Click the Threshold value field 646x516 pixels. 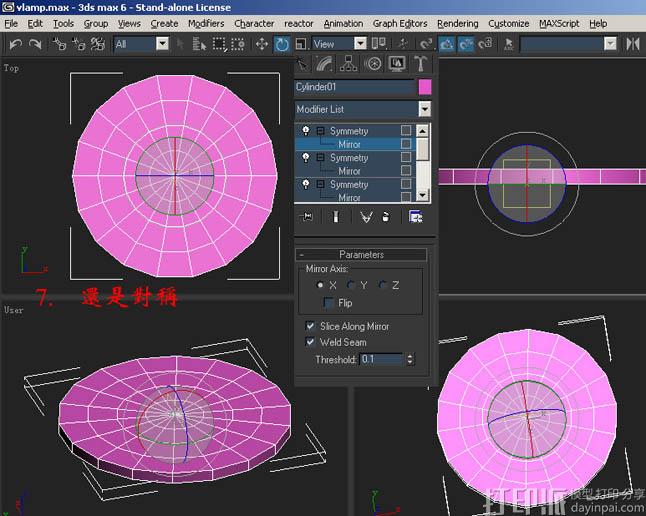tap(380, 359)
